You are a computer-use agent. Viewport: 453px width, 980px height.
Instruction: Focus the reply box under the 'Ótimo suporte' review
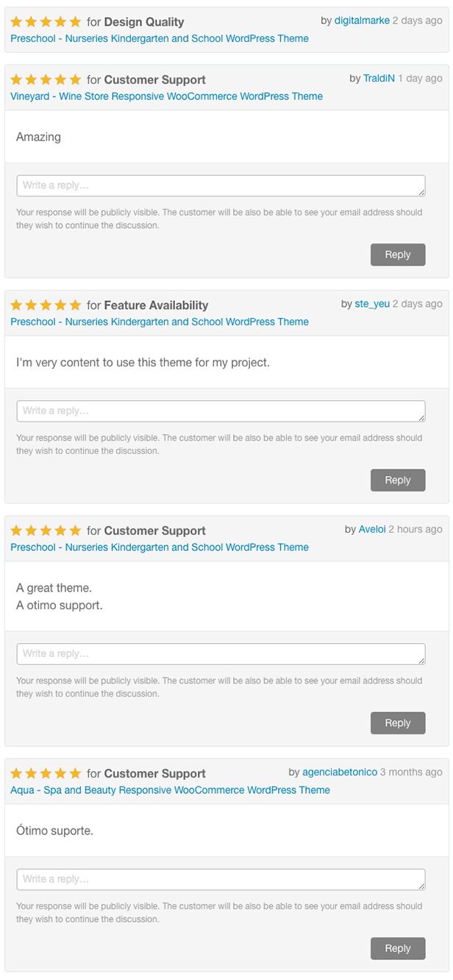221,879
